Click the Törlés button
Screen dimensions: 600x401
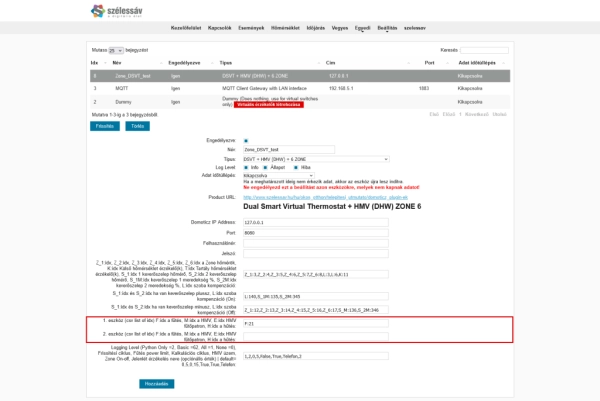(x=138, y=126)
